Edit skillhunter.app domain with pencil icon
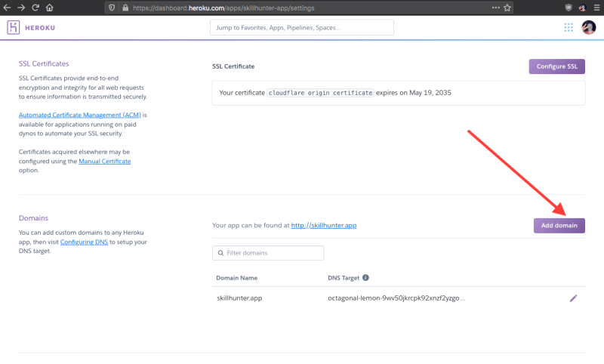 pyautogui.click(x=574, y=298)
